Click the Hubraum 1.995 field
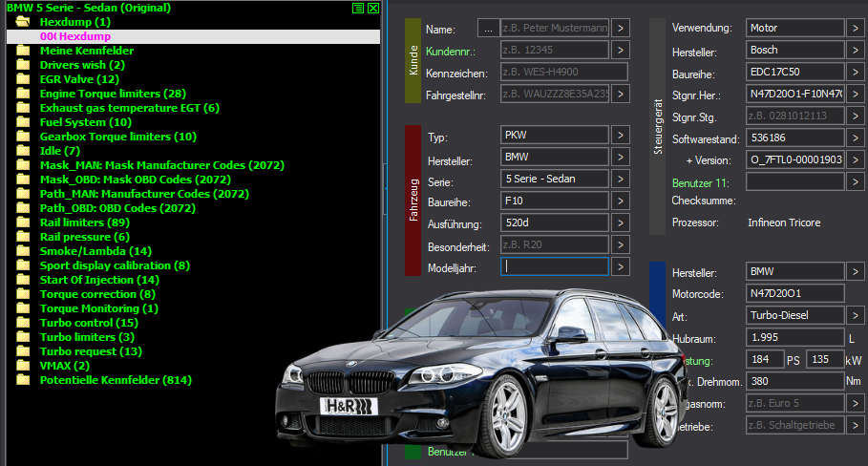The height and width of the screenshot is (466, 868). [x=794, y=338]
